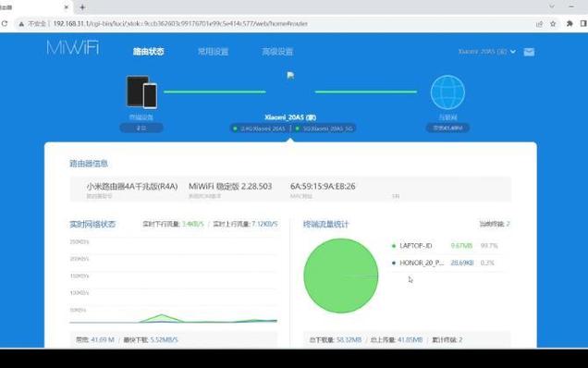
Task: Click the 当前终端 count label
Action: (x=495, y=224)
